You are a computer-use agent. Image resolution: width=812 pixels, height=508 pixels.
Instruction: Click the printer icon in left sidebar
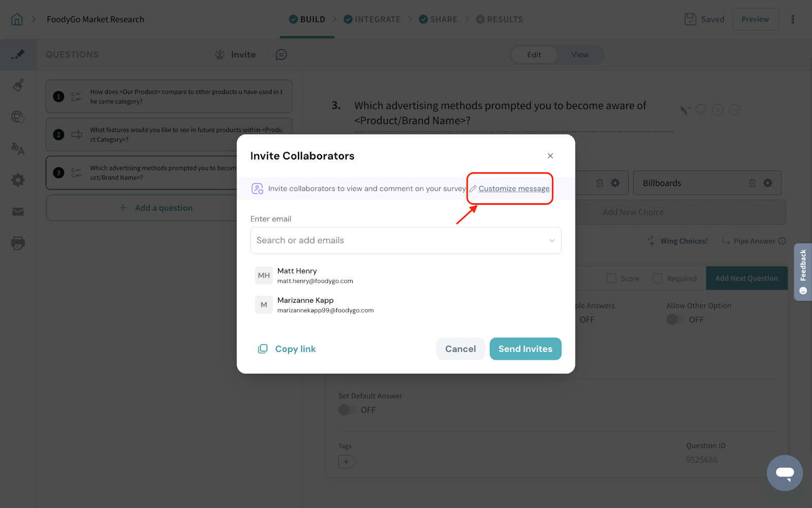(18, 243)
